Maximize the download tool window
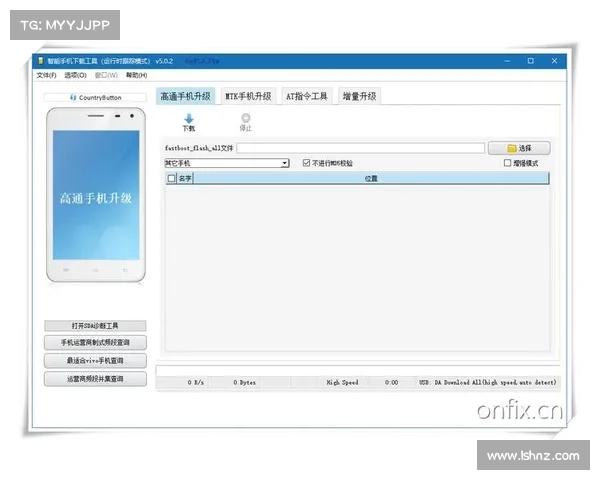This screenshot has width=600, height=480. 531,61
